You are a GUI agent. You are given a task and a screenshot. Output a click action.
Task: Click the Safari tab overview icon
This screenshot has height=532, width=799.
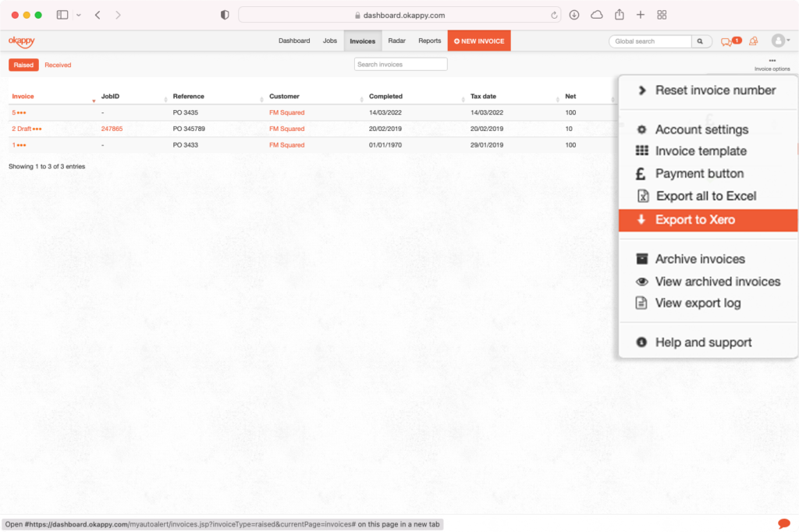(x=662, y=15)
